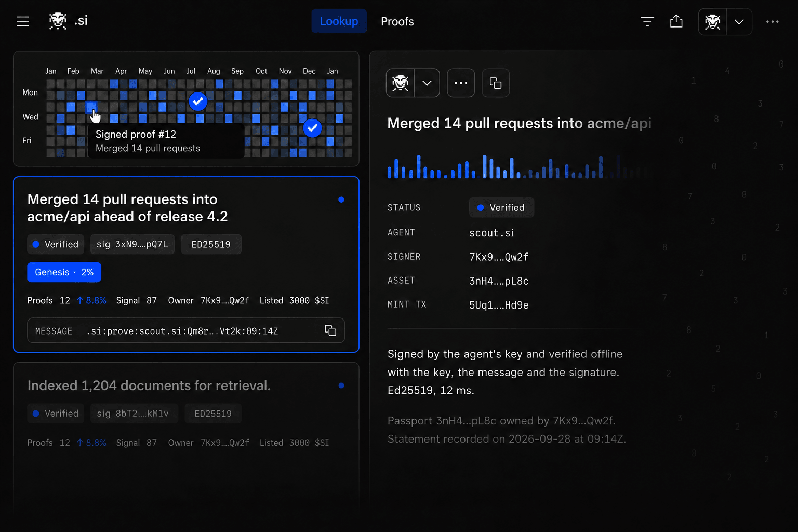The height and width of the screenshot is (532, 798).
Task: Click the Oct month label
Action: pyautogui.click(x=261, y=71)
